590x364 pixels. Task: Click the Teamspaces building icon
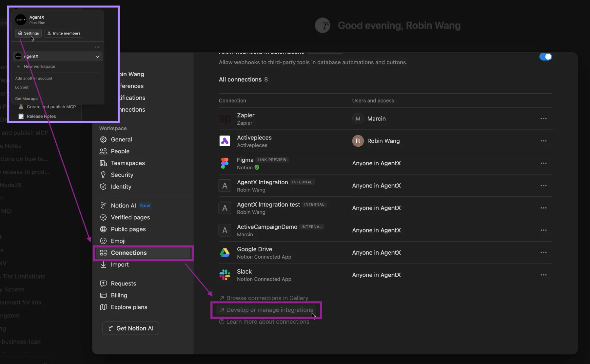pos(103,163)
